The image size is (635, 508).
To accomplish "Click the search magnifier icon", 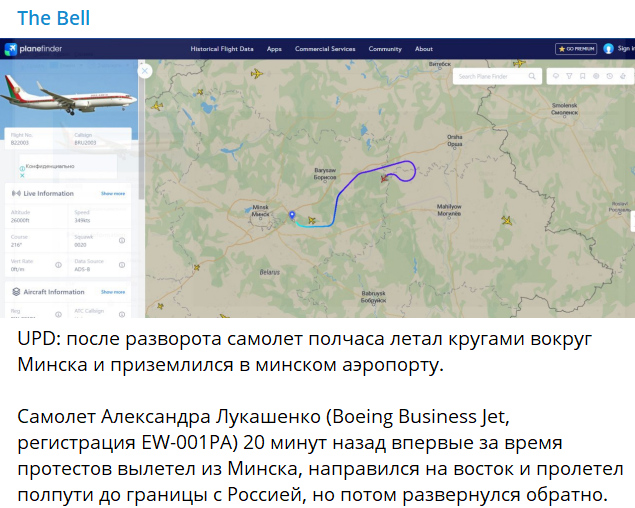I will [532, 76].
